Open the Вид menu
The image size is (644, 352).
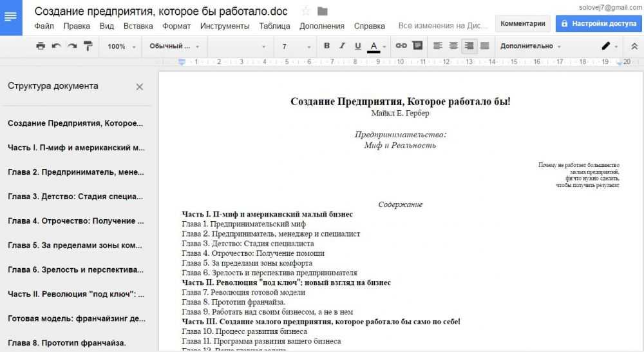coord(106,26)
